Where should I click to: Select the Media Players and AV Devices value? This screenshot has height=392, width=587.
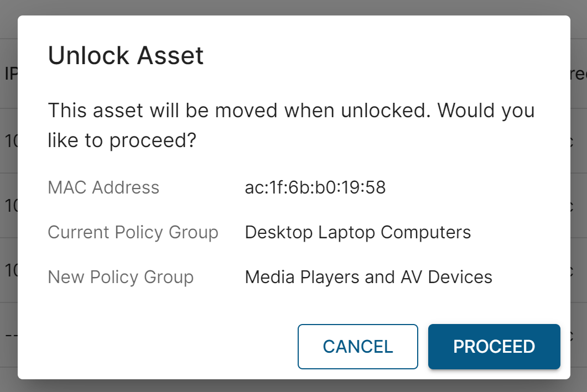pyautogui.click(x=368, y=276)
